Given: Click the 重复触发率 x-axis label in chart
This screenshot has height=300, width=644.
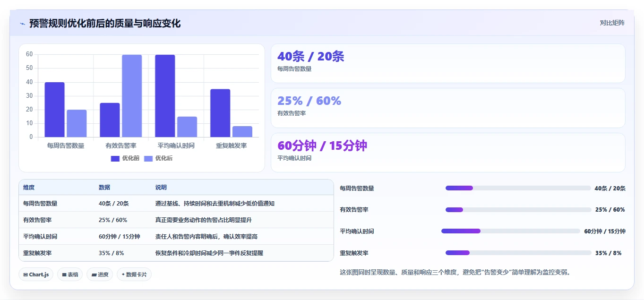Looking at the screenshot, I should 232,146.
